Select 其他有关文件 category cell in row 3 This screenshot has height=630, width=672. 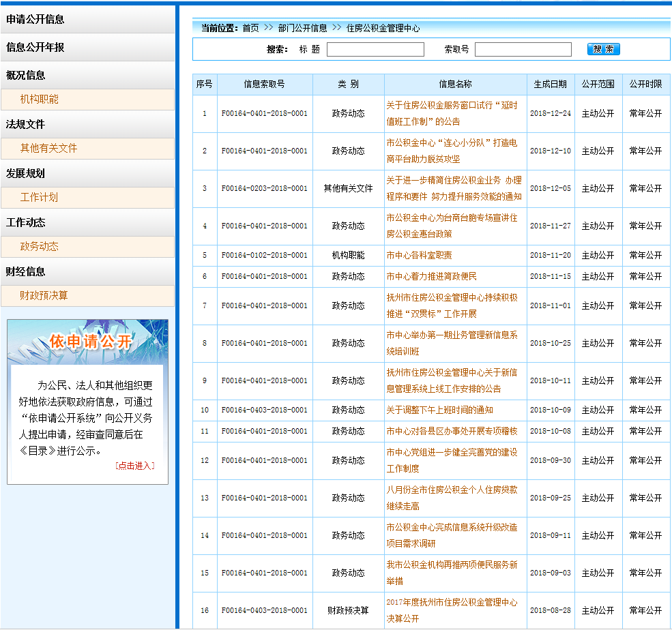[348, 188]
